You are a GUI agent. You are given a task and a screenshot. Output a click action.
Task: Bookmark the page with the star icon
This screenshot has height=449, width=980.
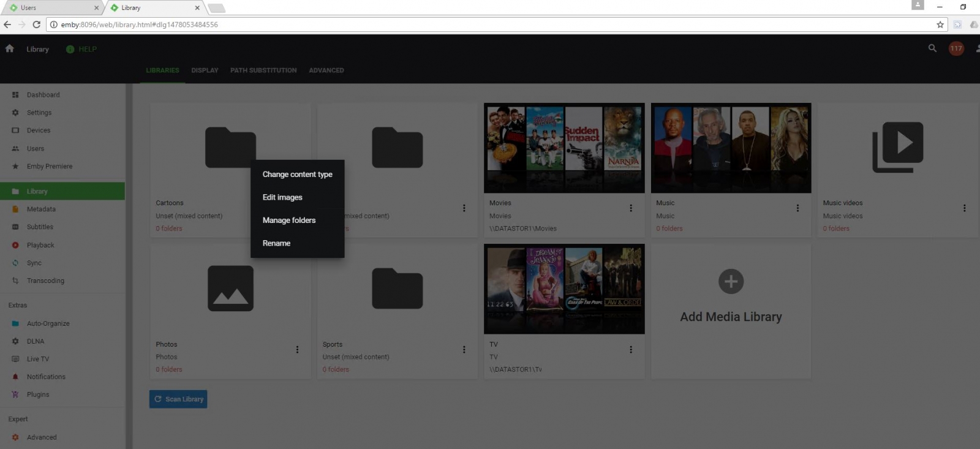[940, 25]
